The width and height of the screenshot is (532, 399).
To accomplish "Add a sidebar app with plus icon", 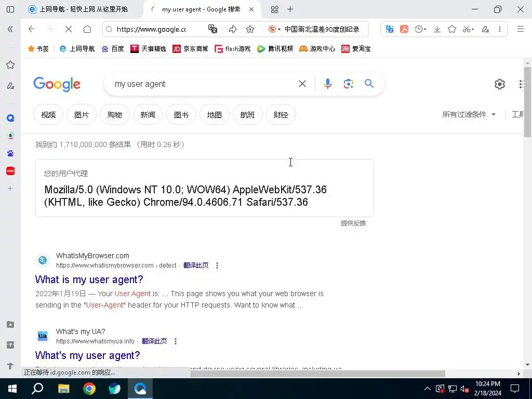I will point(10,188).
